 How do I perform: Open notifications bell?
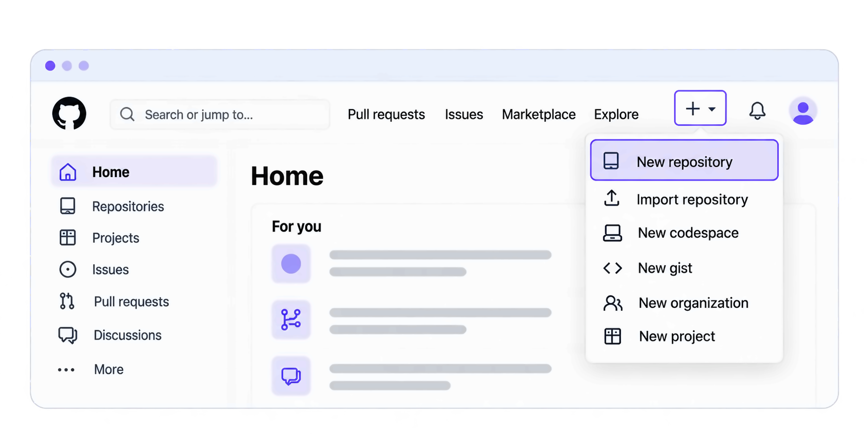click(x=757, y=111)
